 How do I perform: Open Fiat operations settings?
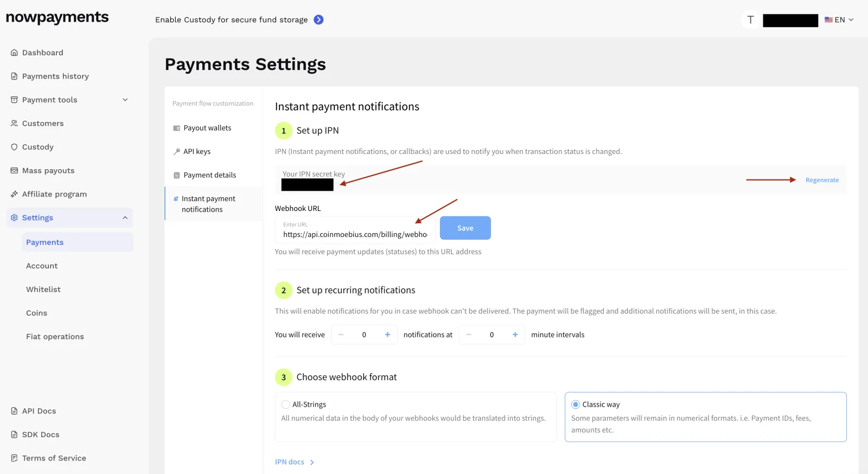(55, 337)
